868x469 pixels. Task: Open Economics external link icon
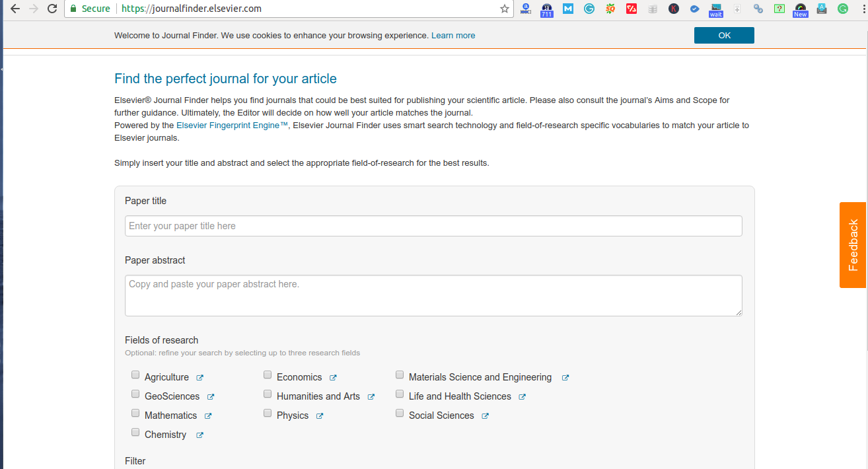tap(333, 378)
